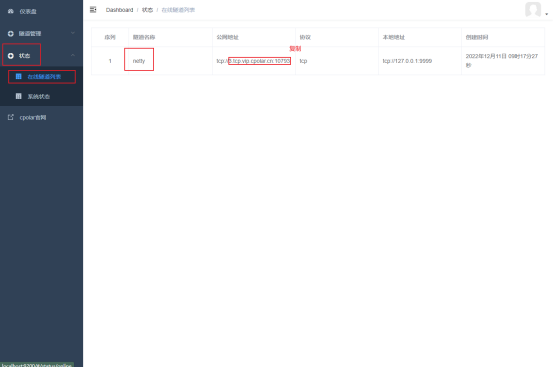
Task: Expand the dropdown arrow next to avatar
Action: point(547,14)
